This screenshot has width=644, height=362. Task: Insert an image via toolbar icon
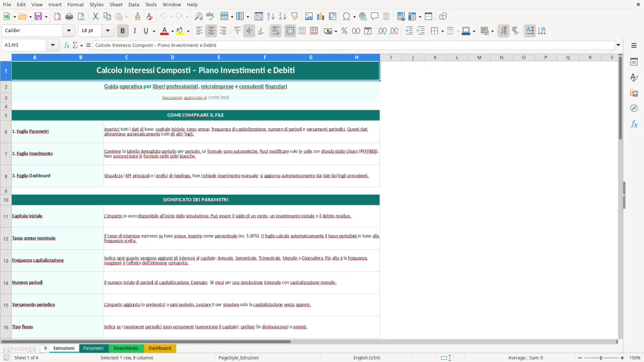[309, 17]
